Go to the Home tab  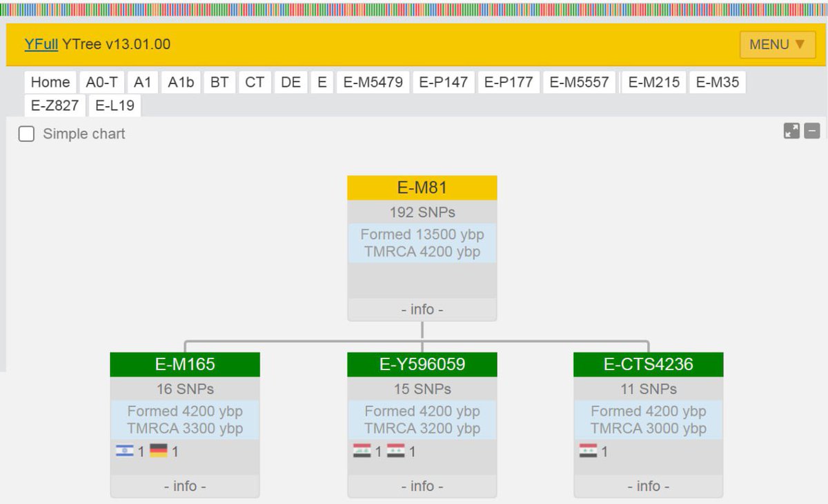coord(50,82)
